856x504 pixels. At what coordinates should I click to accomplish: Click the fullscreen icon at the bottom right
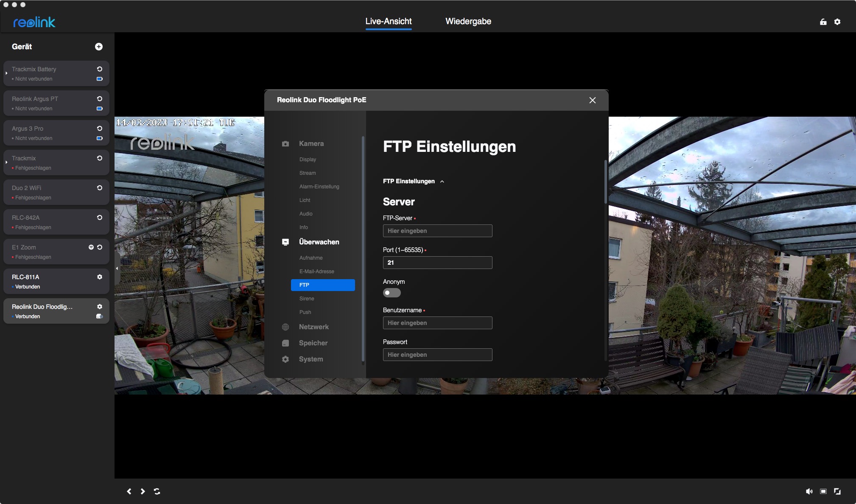tap(837, 491)
